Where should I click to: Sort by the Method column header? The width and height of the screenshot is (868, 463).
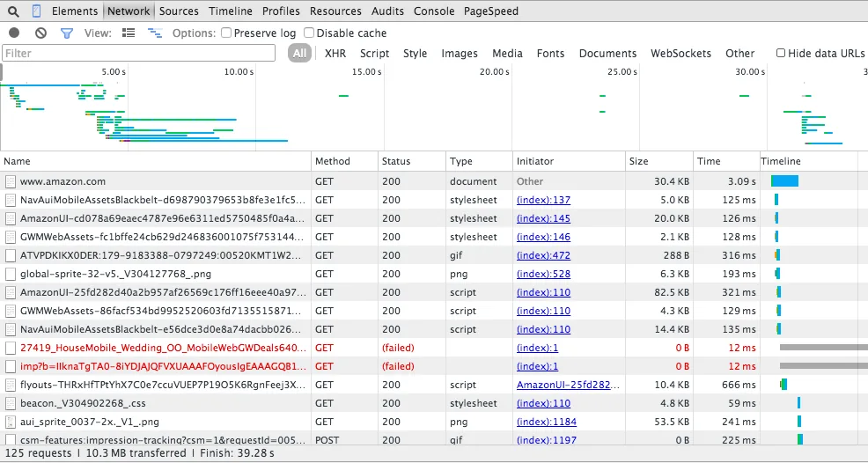pos(345,161)
